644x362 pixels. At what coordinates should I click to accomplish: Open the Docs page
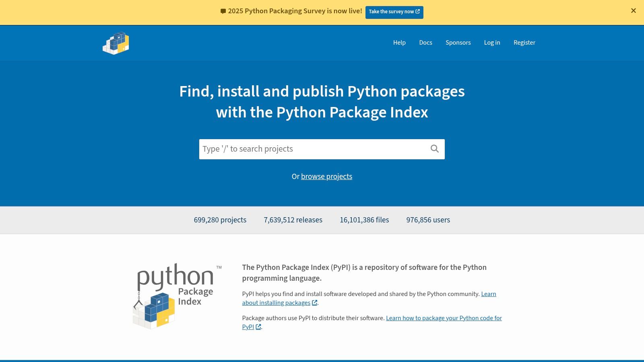(x=425, y=43)
